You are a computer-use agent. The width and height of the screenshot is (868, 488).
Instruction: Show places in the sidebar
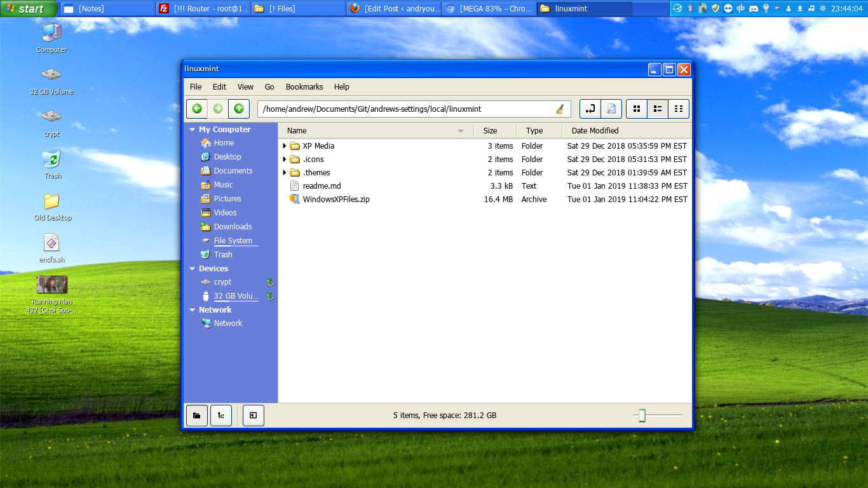(197, 416)
